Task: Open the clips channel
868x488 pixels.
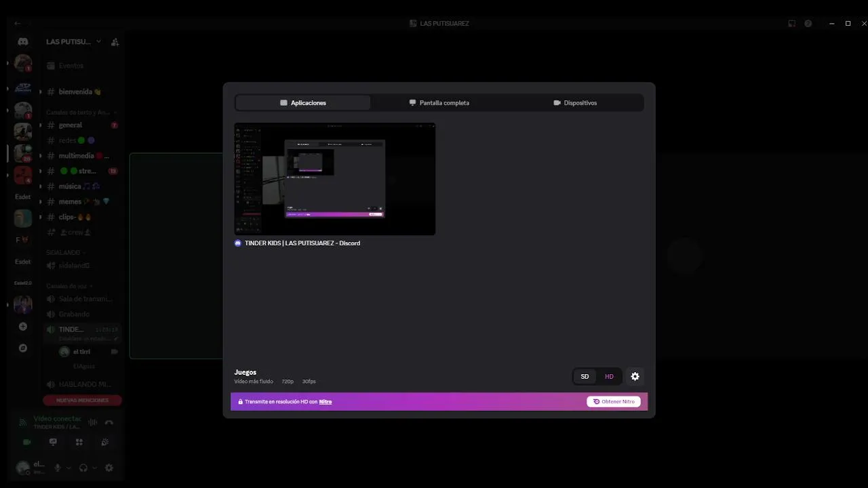Action: tap(81, 217)
